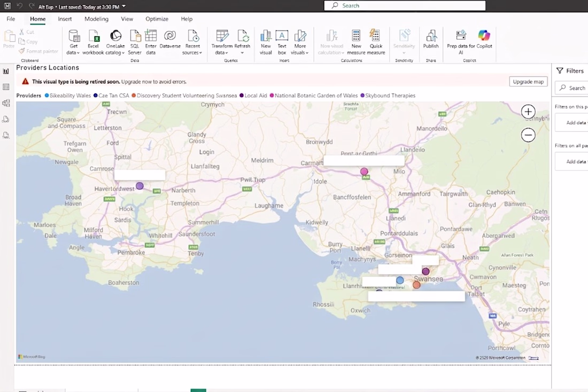Click the Cut command
The image size is (588, 392).
click(27, 32)
